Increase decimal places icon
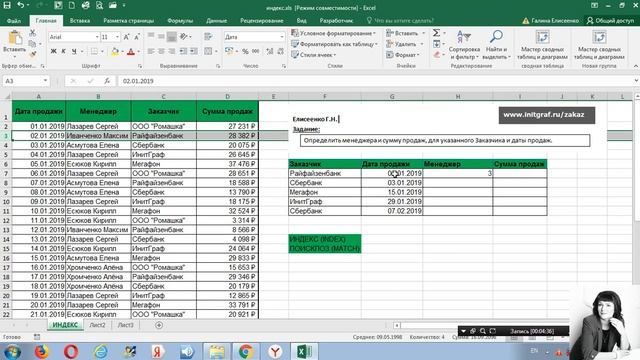Image resolution: width=640 pixels, height=360 pixels. coord(269,51)
